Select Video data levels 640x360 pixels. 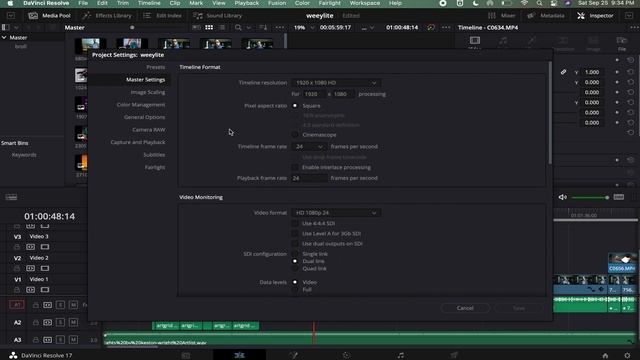coord(295,282)
